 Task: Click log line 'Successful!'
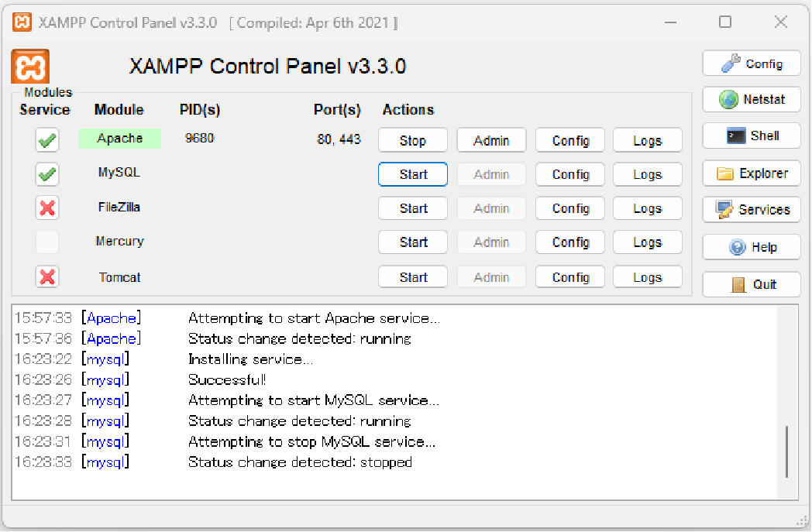tap(227, 380)
